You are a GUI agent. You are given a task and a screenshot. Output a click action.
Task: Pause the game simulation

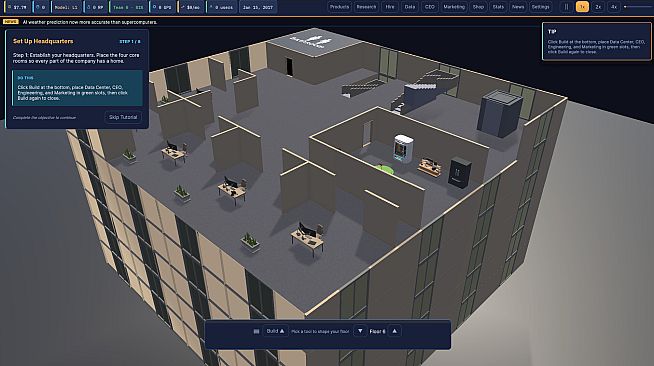pos(566,7)
